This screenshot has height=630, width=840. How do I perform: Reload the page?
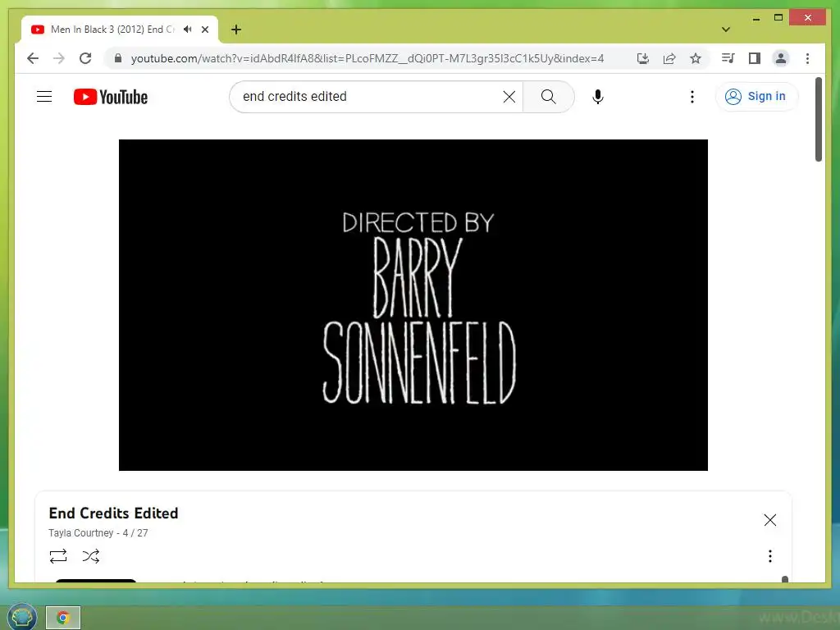[x=85, y=58]
